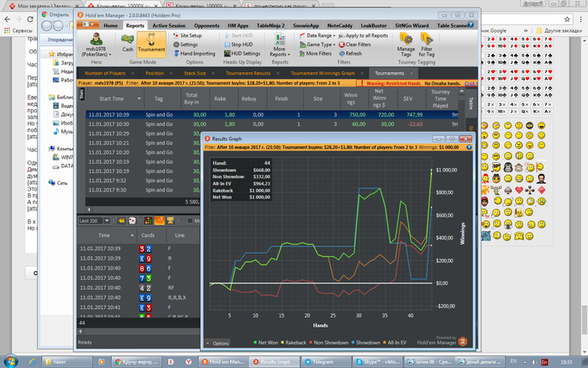This screenshot has height=368, width=588.
Task: Sort hands by the Time column
Action: pos(104,235)
